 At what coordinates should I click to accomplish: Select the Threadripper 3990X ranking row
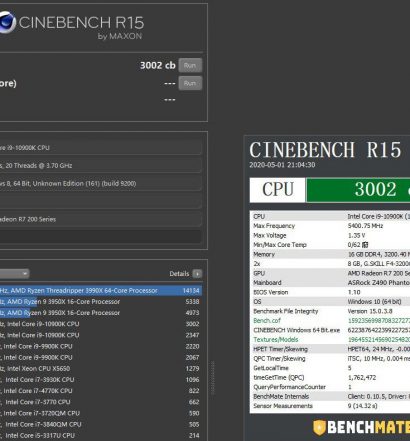(101, 291)
